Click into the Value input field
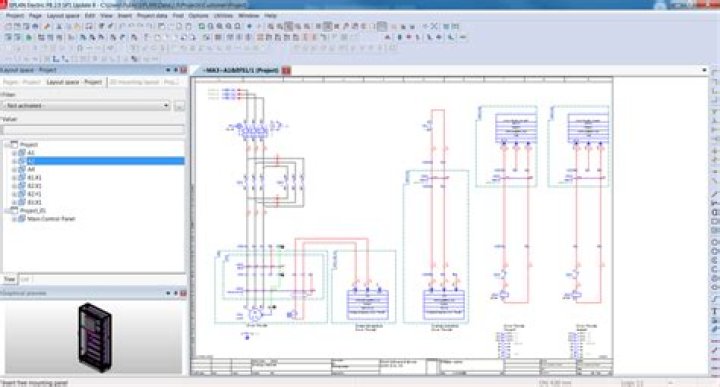Image resolution: width=720 pixels, height=387 pixels. point(93,130)
